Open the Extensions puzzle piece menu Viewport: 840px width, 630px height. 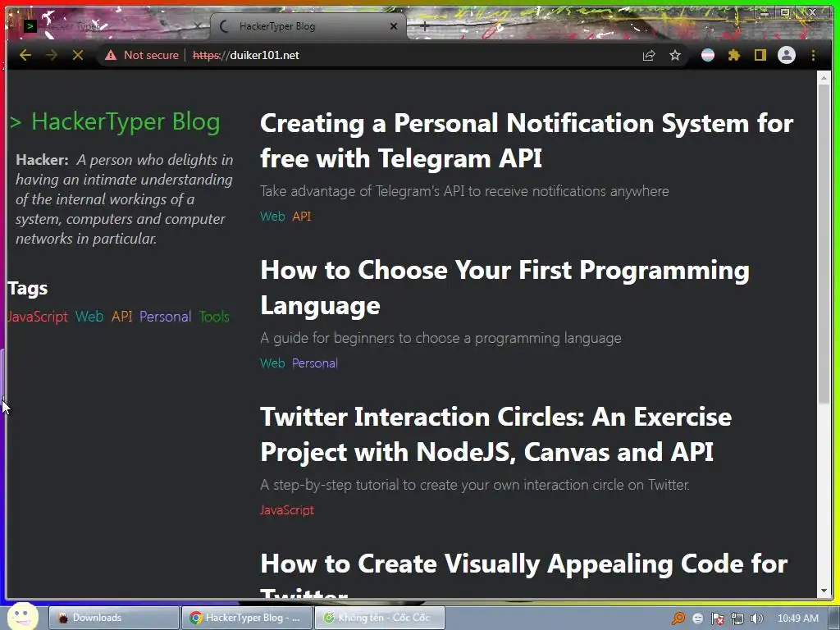pos(734,55)
